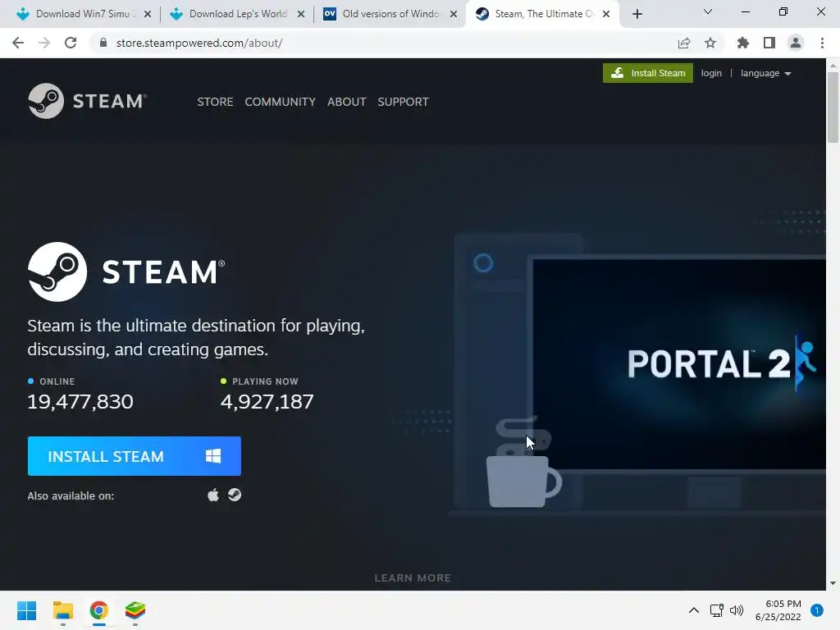This screenshot has width=840, height=630.
Task: Go to the ABOUT page
Action: tap(347, 102)
